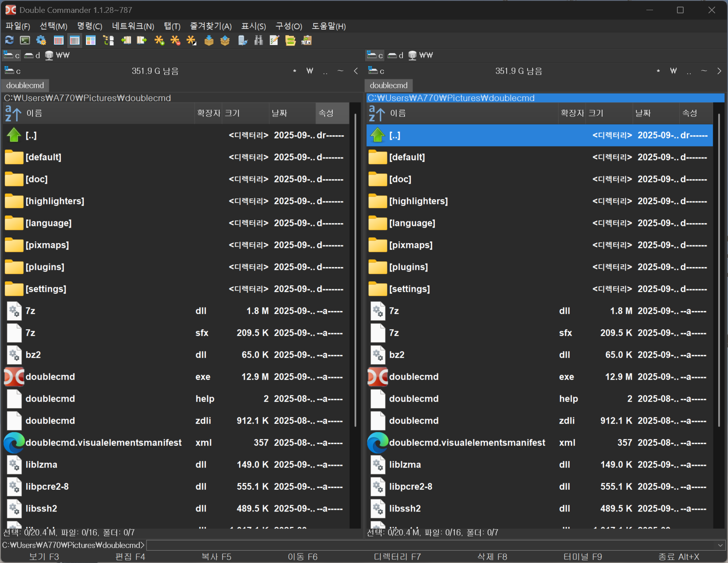728x563 pixels.
Task: Select a group with the asterisk plus icon
Action: 159,40
